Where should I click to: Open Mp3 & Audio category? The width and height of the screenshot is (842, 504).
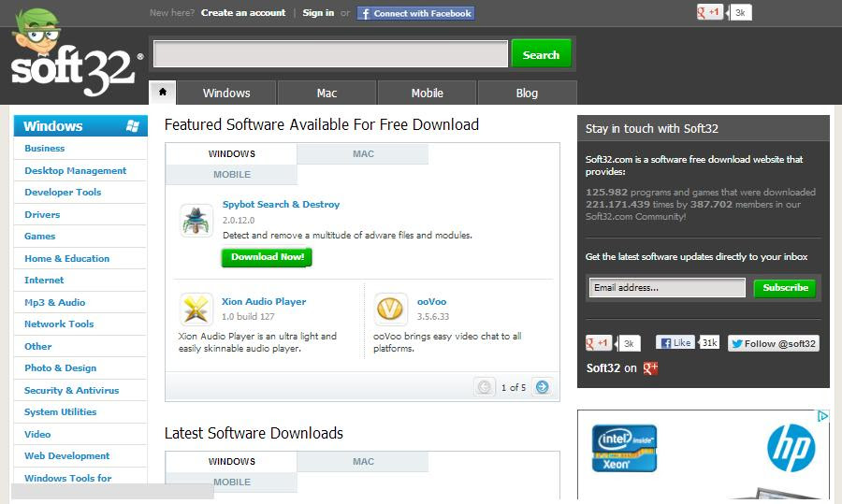(55, 303)
